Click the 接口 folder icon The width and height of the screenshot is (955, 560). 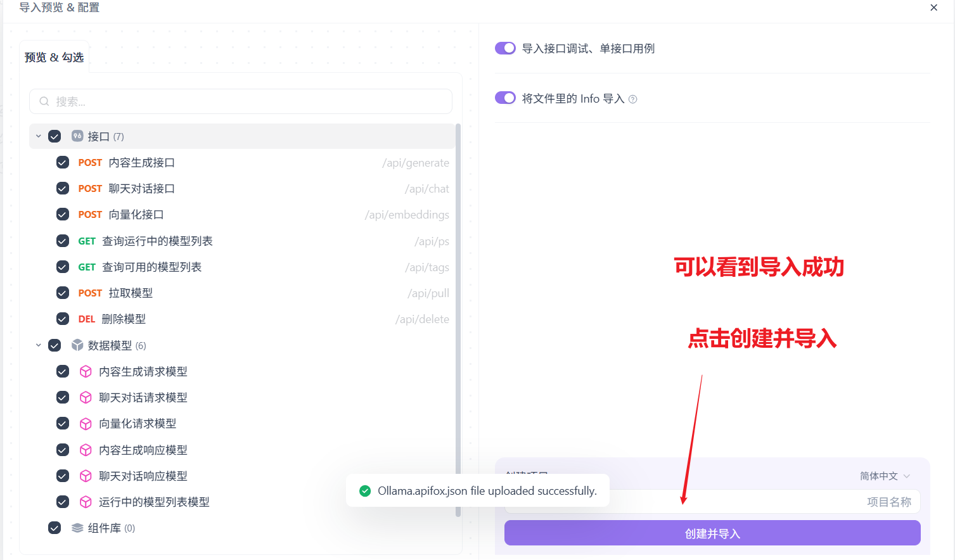tap(77, 136)
